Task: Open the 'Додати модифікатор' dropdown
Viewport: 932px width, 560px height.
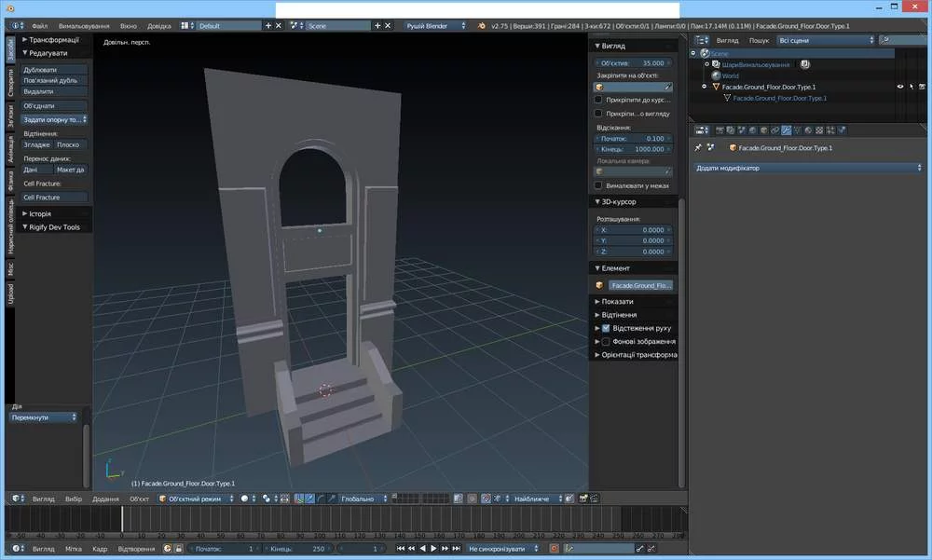Action: [808, 168]
